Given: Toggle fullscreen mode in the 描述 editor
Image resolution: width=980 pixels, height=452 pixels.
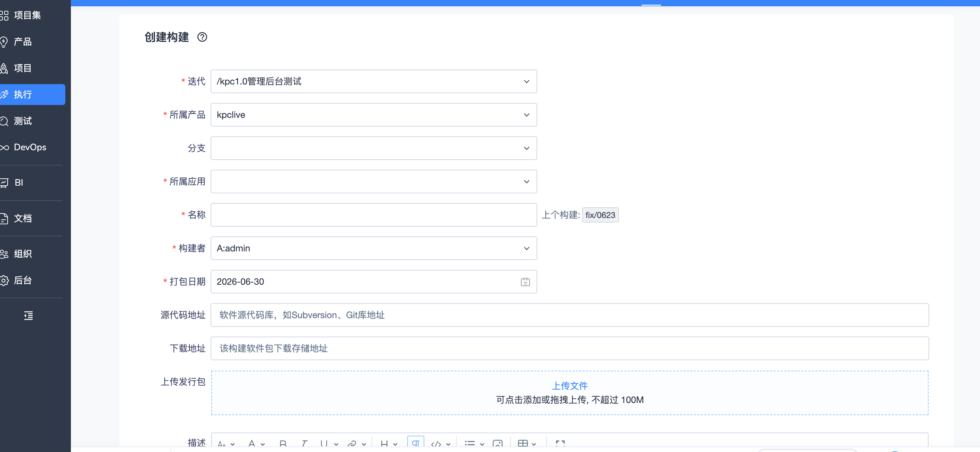Looking at the screenshot, I should tap(560, 444).
